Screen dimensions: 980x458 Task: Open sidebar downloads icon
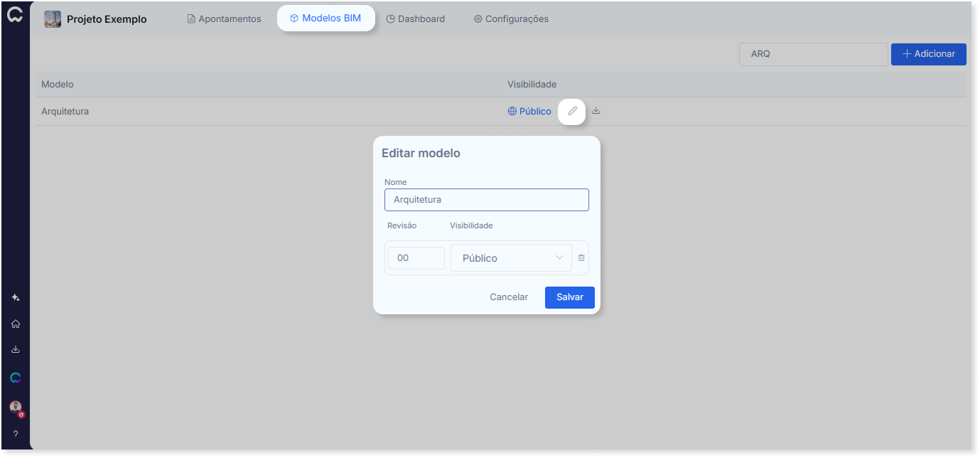point(16,349)
